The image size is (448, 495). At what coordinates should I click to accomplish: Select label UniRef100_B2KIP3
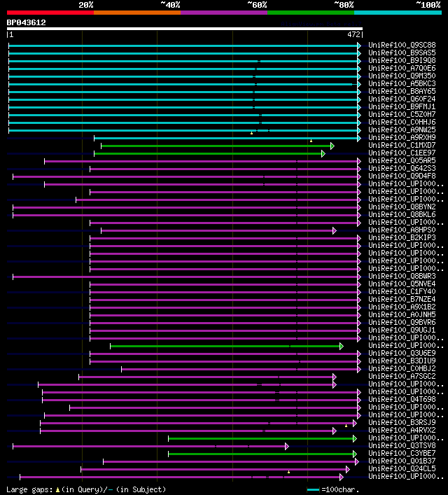402,237
